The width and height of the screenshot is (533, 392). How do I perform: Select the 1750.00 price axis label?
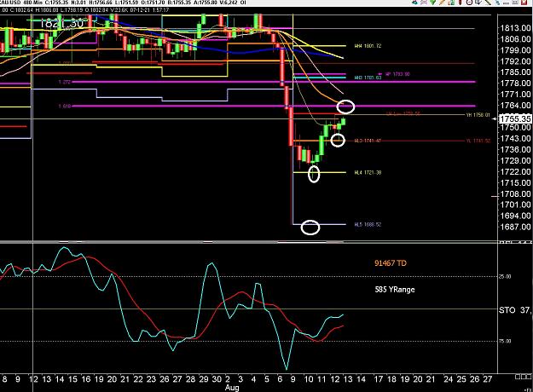tap(516, 127)
